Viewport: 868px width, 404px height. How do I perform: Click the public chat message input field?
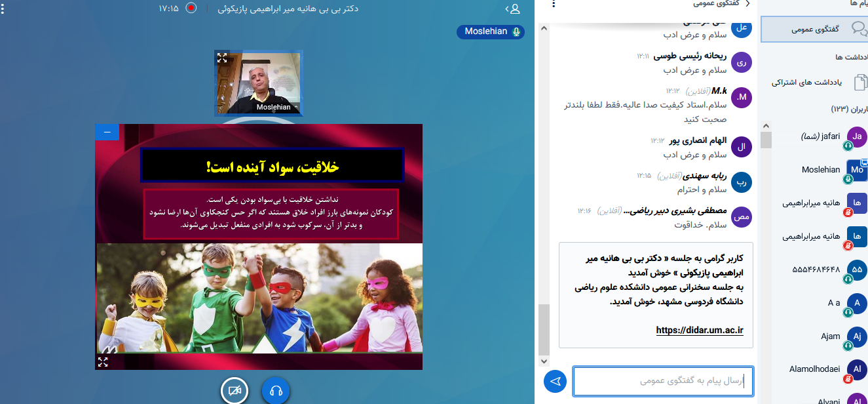point(663,381)
